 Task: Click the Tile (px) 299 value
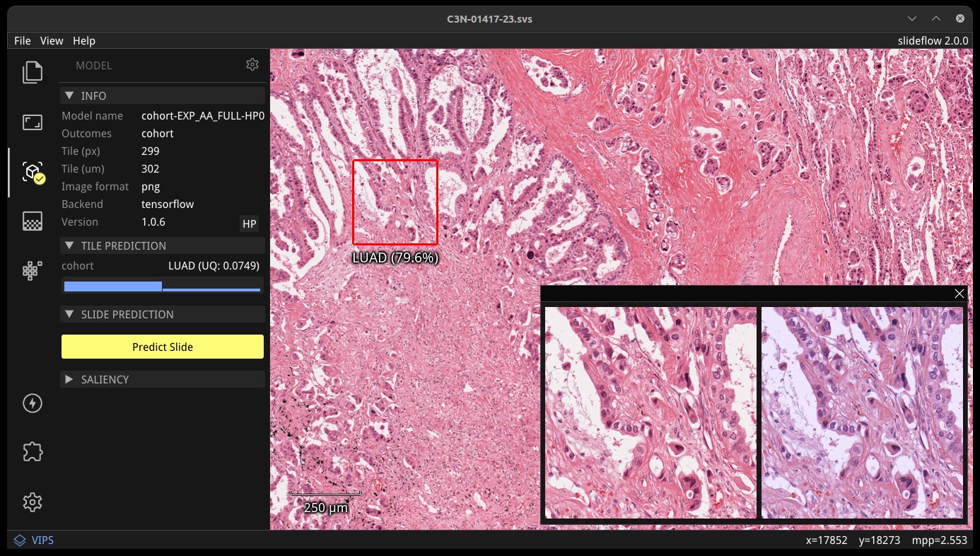pos(151,151)
